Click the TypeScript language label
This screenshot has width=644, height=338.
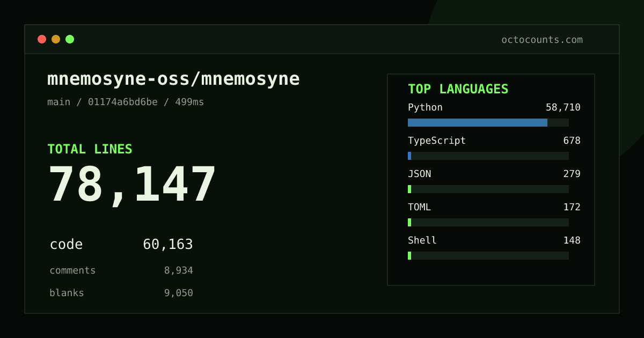coord(437,141)
